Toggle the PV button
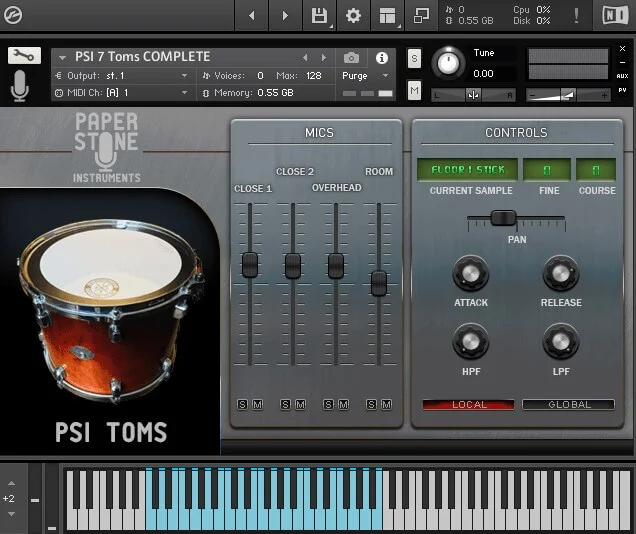 [622, 90]
